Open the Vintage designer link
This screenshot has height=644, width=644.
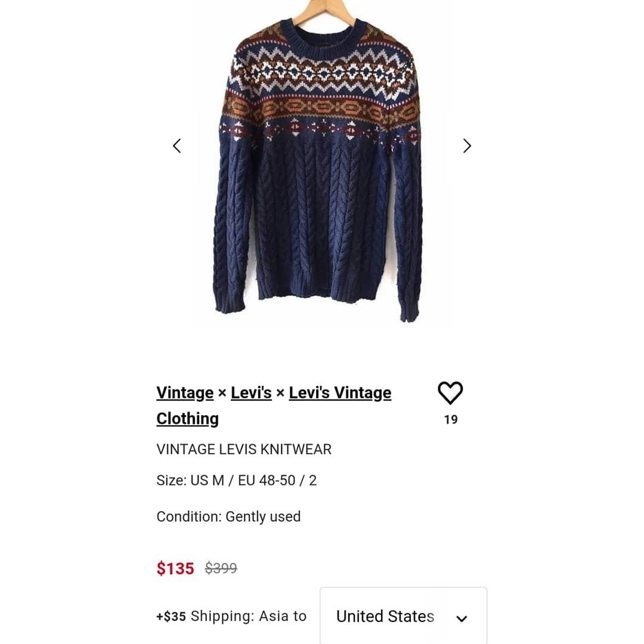(185, 392)
